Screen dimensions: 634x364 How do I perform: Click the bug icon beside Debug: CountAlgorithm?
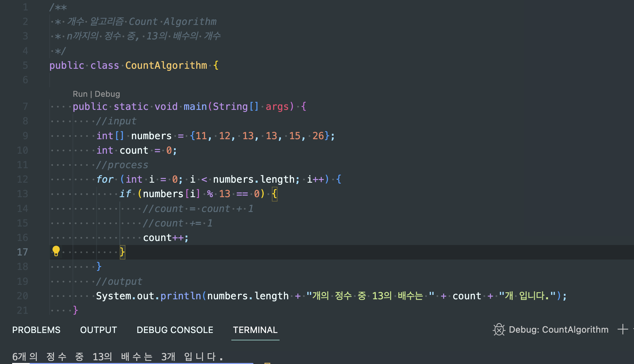[x=499, y=330]
